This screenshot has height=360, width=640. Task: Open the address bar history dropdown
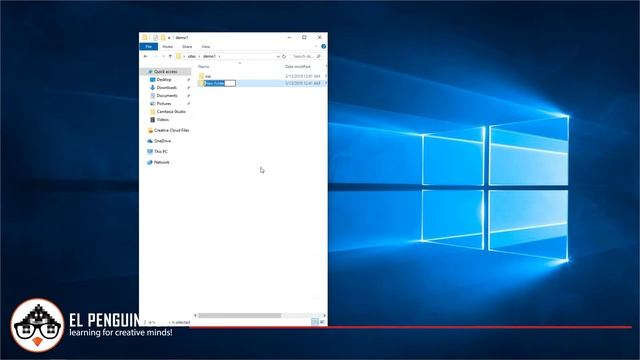coord(278,56)
